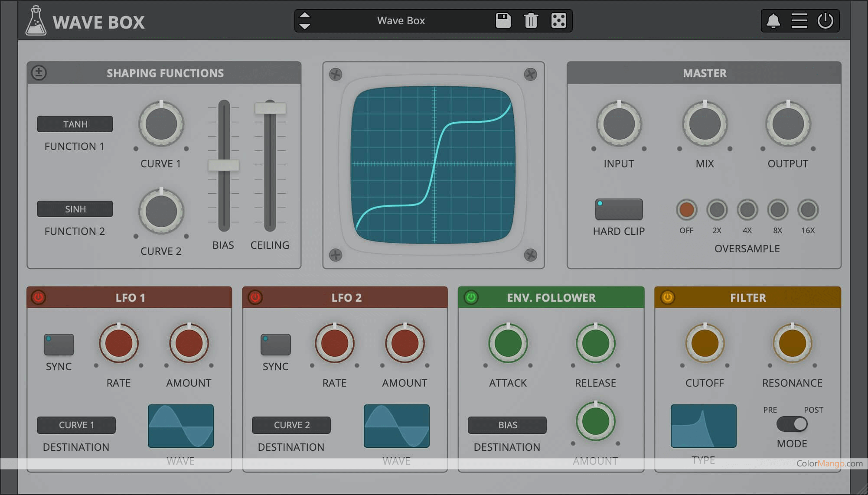Delete the current preset
This screenshot has height=495, width=868.
(x=531, y=20)
